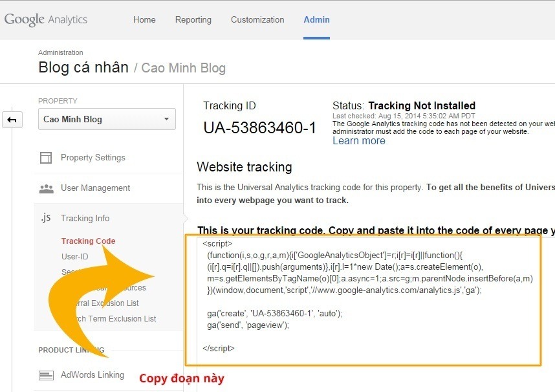Collapse the Tracking Info section
This screenshot has width=555, height=392.
click(x=85, y=218)
